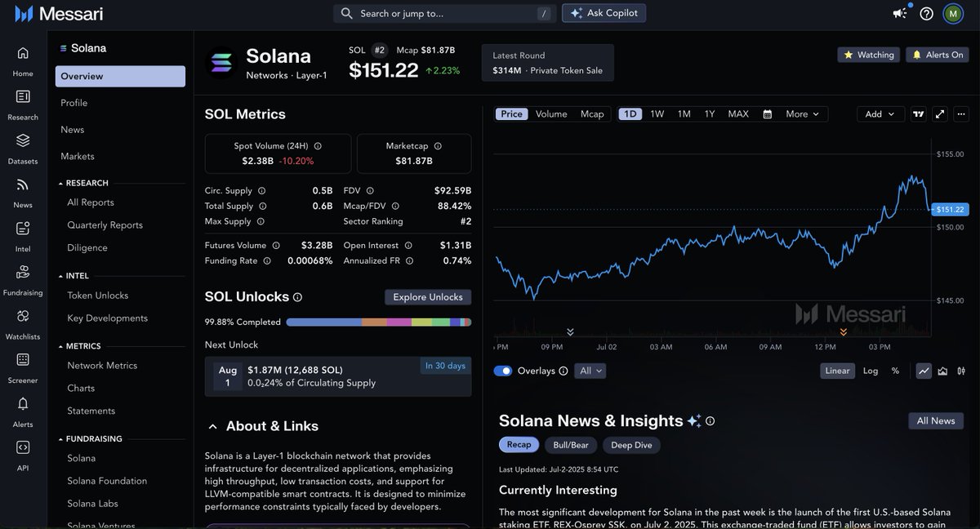This screenshot has width=980, height=529.
Task: Open the Latest Round $314M card
Action: 547,63
